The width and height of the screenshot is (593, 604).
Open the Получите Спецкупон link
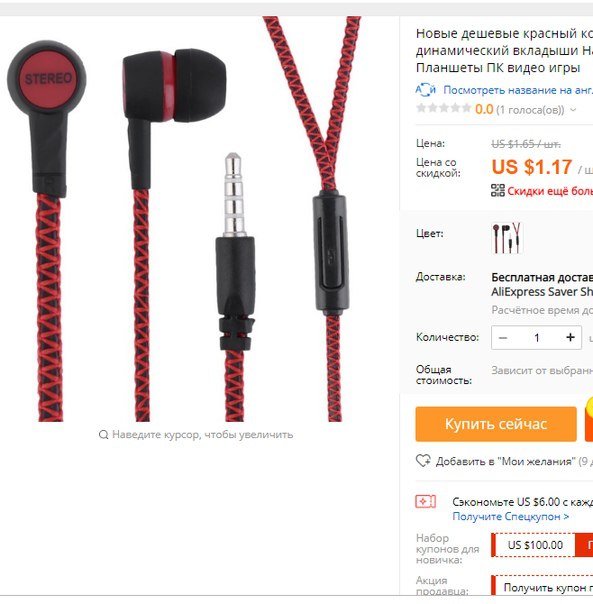[x=511, y=516]
